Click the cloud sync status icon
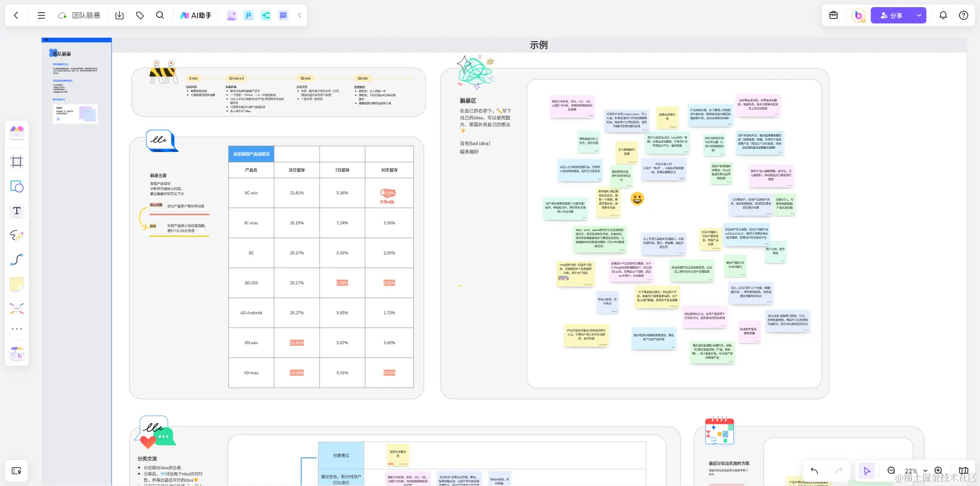This screenshot has width=980, height=486. (x=62, y=15)
